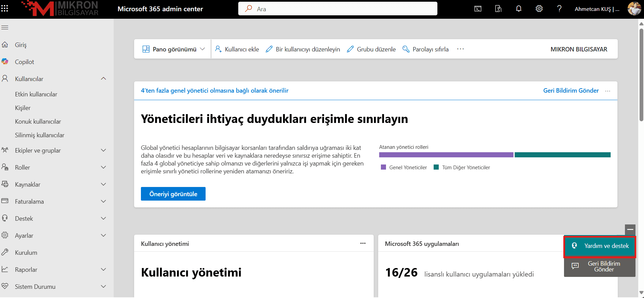Click the Kurulum wrench icon
644x298 pixels.
[5, 252]
